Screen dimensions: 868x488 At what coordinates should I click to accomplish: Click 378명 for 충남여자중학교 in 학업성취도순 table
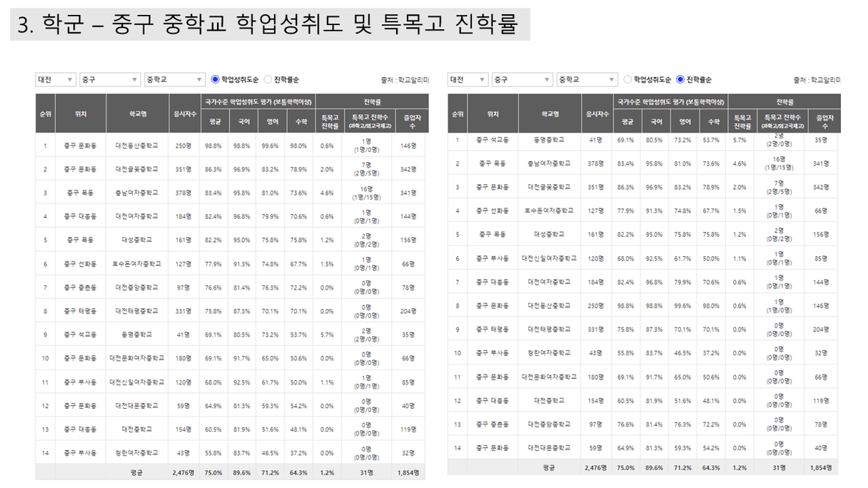(x=184, y=193)
